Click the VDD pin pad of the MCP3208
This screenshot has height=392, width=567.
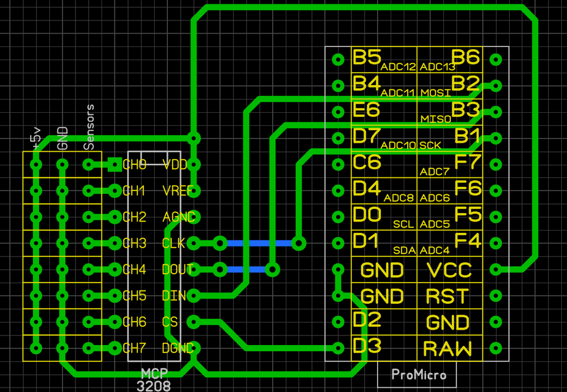click(x=193, y=165)
